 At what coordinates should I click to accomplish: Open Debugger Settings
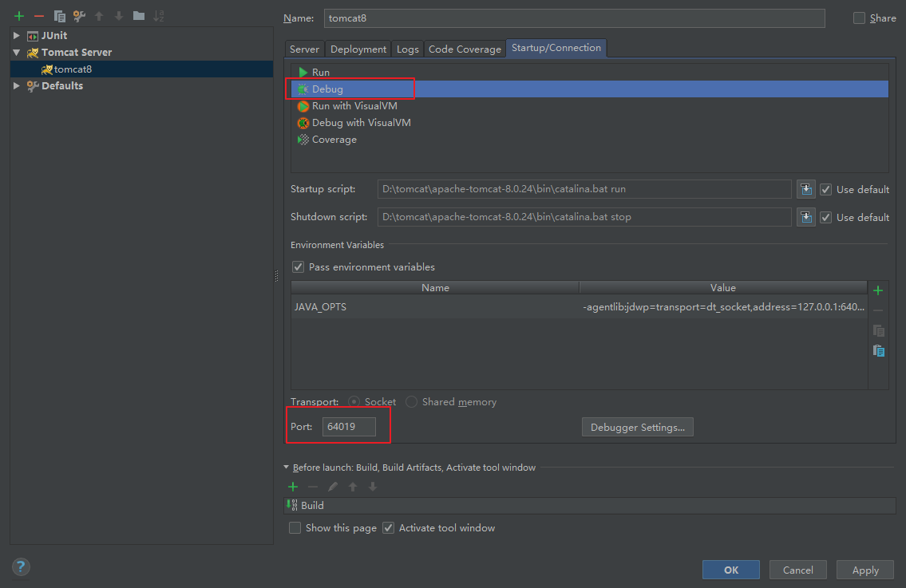[637, 426]
